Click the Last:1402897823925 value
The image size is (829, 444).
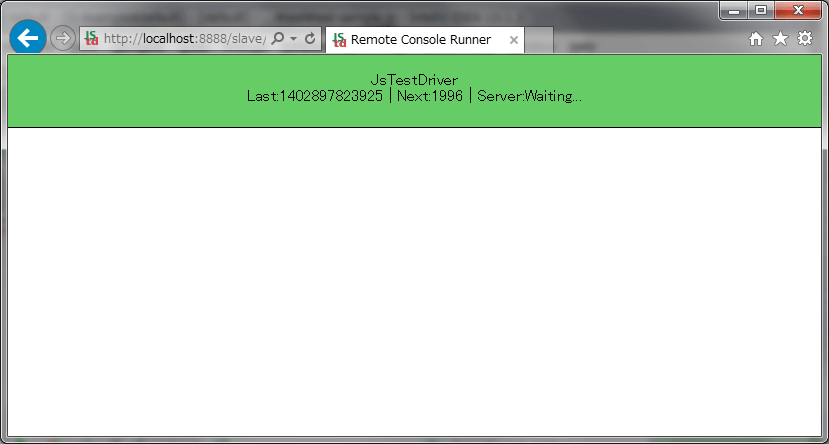pos(315,96)
